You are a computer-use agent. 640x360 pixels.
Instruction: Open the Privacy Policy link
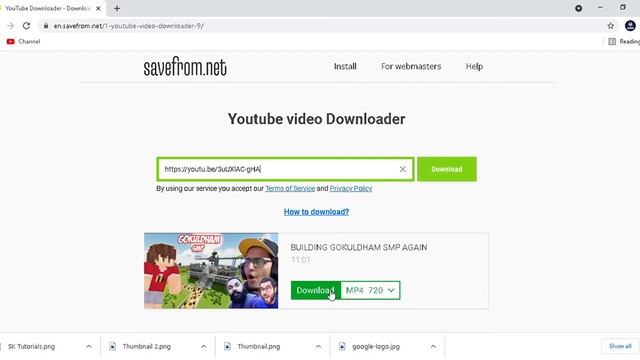click(x=351, y=189)
